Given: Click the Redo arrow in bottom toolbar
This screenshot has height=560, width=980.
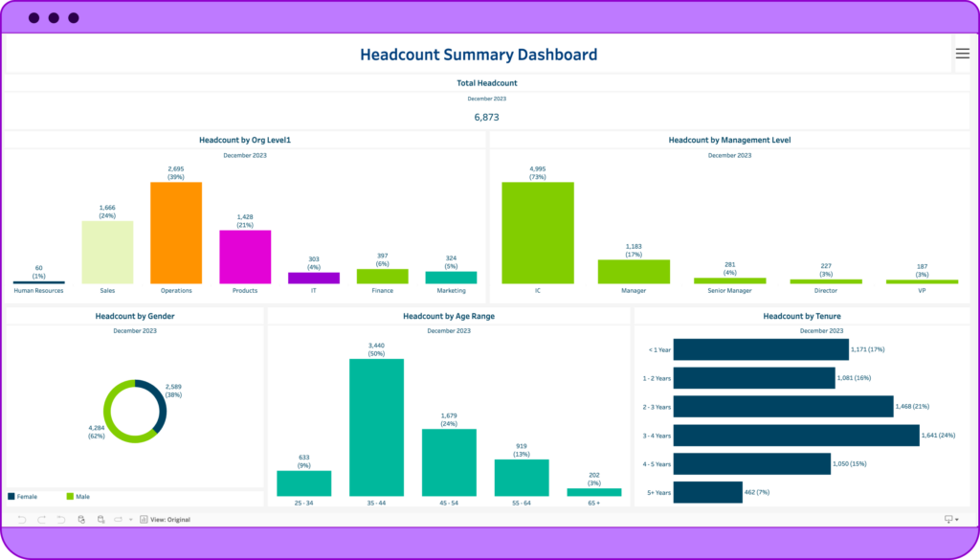Looking at the screenshot, I should pyautogui.click(x=42, y=519).
